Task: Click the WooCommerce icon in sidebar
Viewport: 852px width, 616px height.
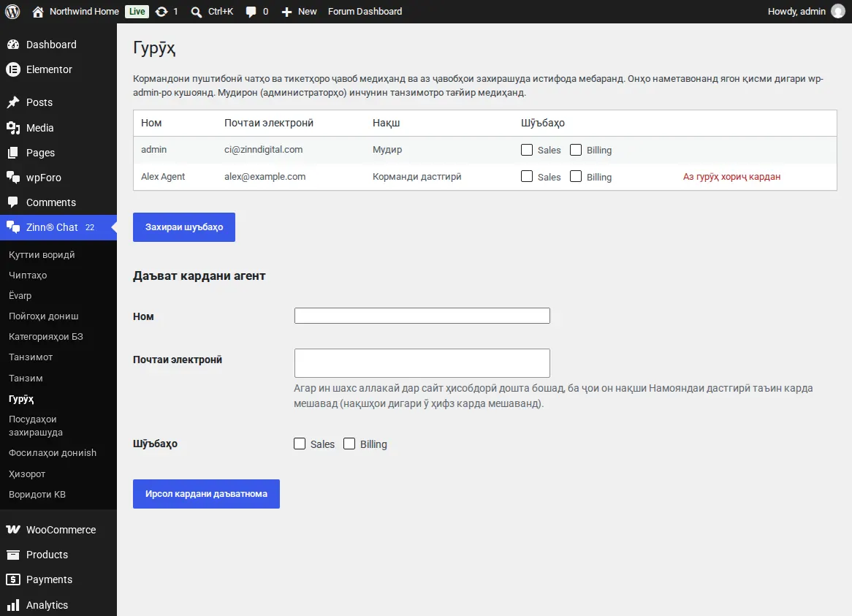Action: [x=13, y=530]
